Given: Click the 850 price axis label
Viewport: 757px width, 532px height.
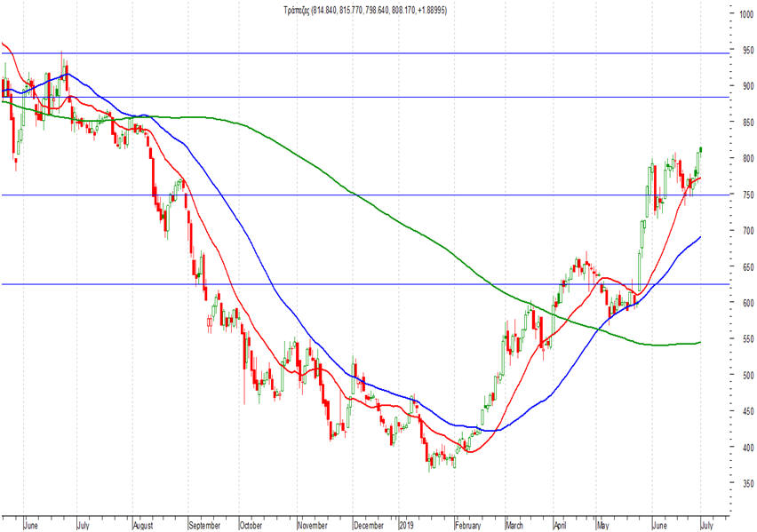Looking at the screenshot, I should tap(747, 123).
